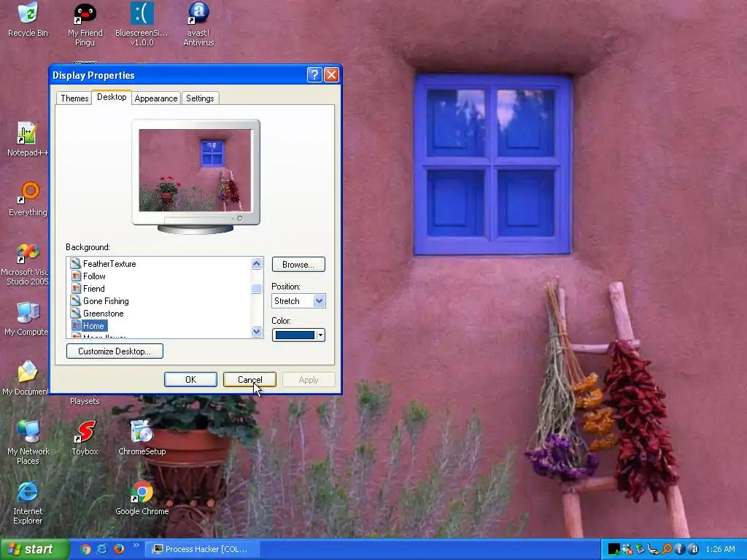747x560 pixels.
Task: Launch Chrome from the quick launch bar
Action: click(x=86, y=549)
